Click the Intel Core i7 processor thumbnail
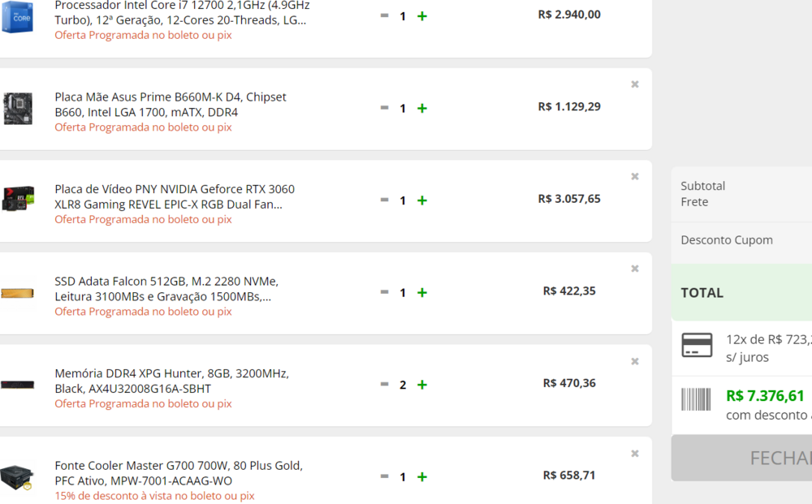Image resolution: width=812 pixels, height=504 pixels. [x=17, y=16]
